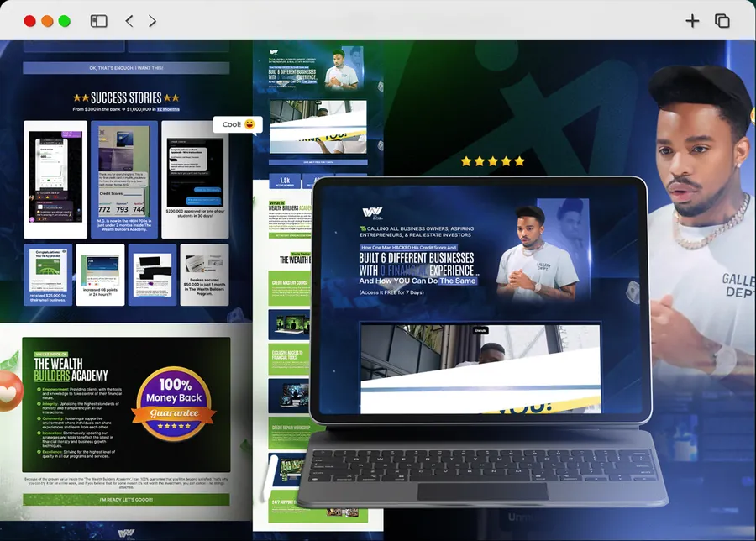This screenshot has height=541, width=756.
Task: Open the green 'Credit Mastery Course' card
Action: point(289,288)
